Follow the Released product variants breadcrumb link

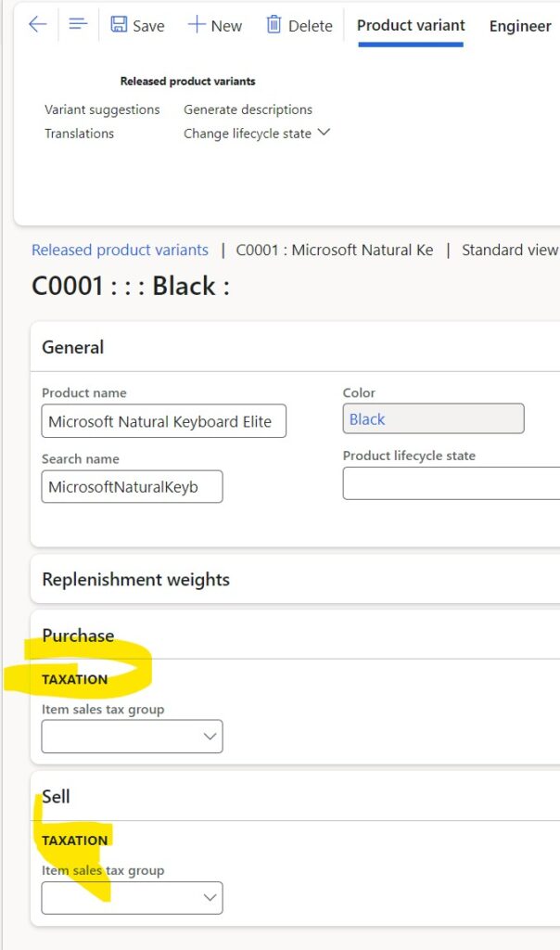(x=120, y=250)
